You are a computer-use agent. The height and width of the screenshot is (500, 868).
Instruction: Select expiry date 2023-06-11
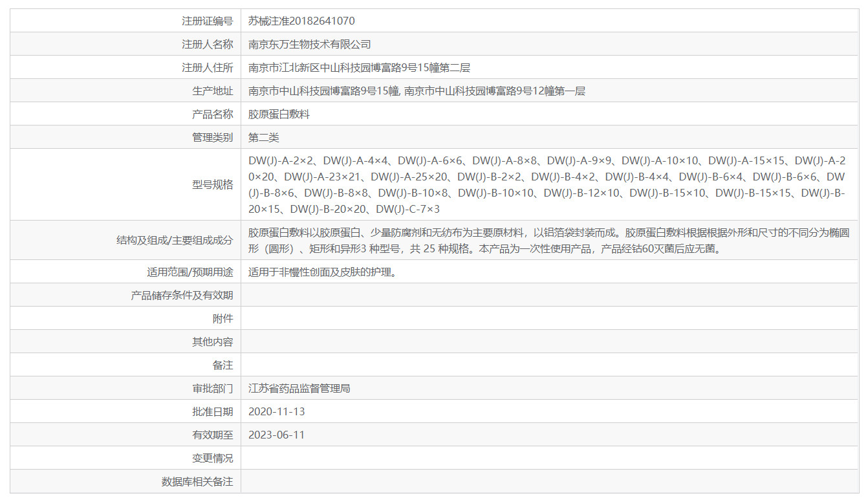(x=276, y=435)
